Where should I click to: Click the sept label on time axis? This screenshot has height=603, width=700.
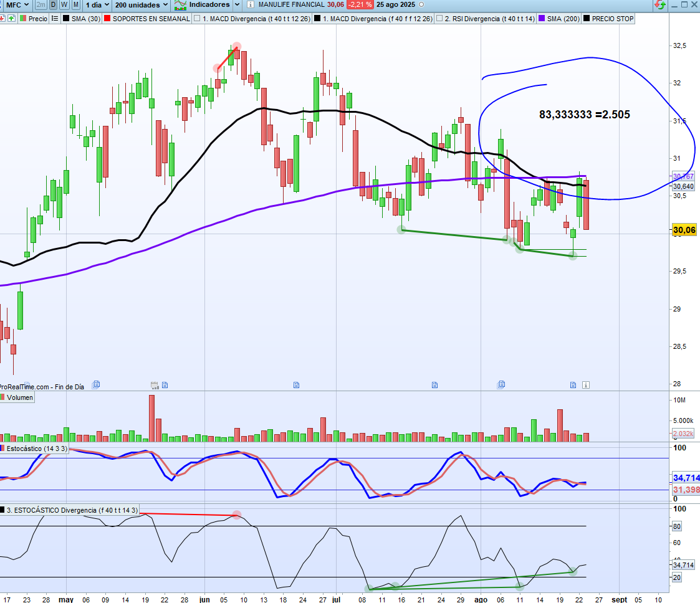(x=619, y=599)
